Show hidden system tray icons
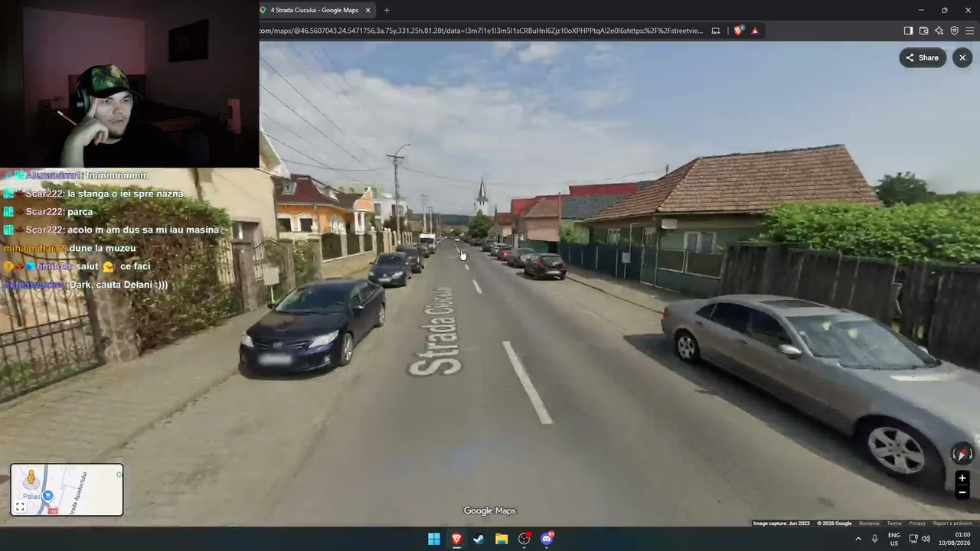980x551 pixels. (857, 539)
